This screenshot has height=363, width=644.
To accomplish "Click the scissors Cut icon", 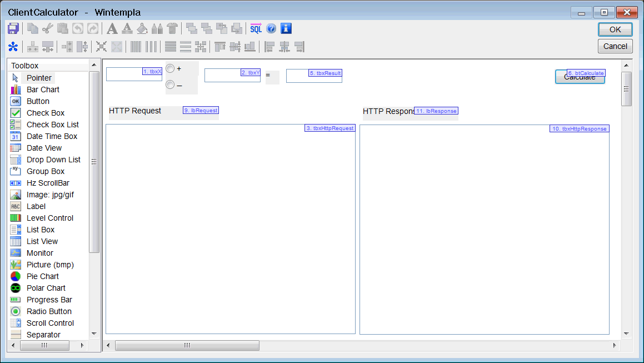I will tap(48, 28).
